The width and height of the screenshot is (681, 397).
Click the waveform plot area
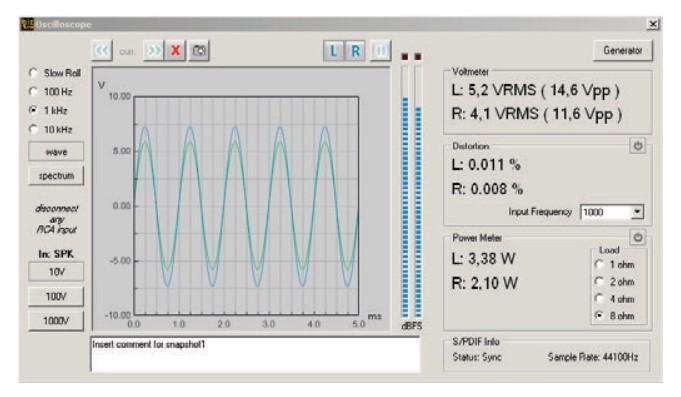(246, 205)
